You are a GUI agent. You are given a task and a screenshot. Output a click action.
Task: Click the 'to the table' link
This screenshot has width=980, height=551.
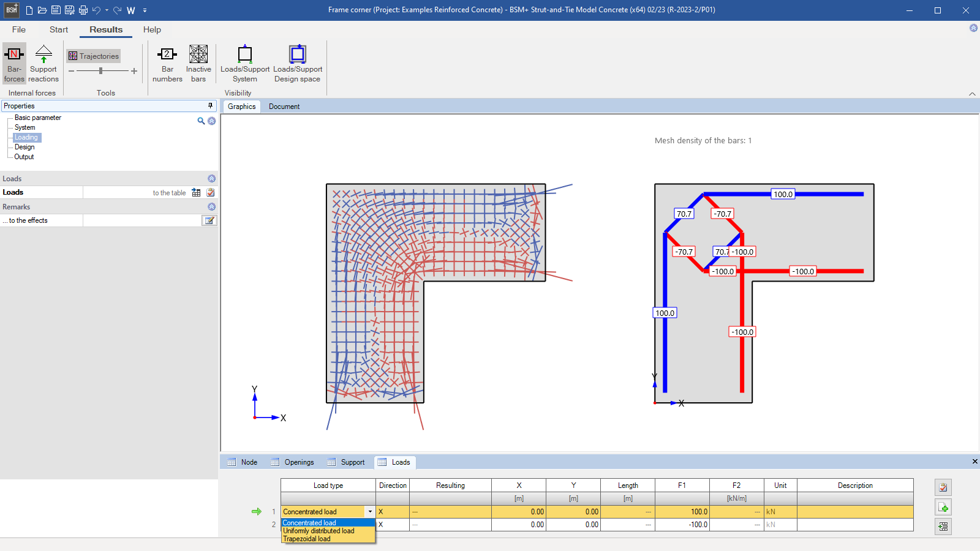coord(169,193)
